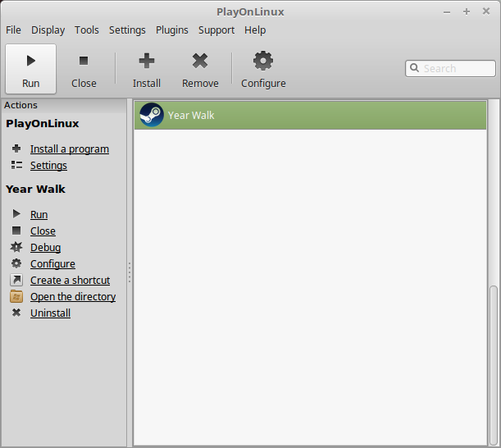
Task: Click the Install plus icon in toolbar
Action: point(147,61)
